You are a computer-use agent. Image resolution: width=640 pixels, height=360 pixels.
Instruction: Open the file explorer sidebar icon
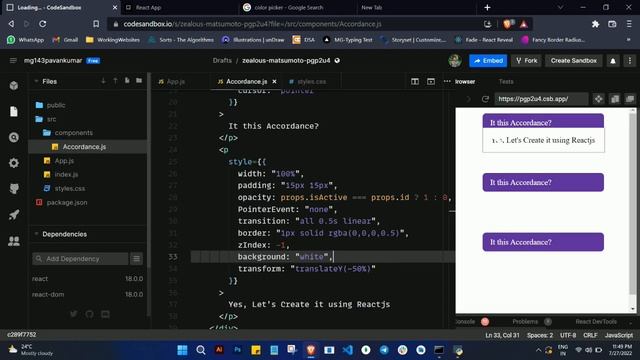pyautogui.click(x=14, y=111)
